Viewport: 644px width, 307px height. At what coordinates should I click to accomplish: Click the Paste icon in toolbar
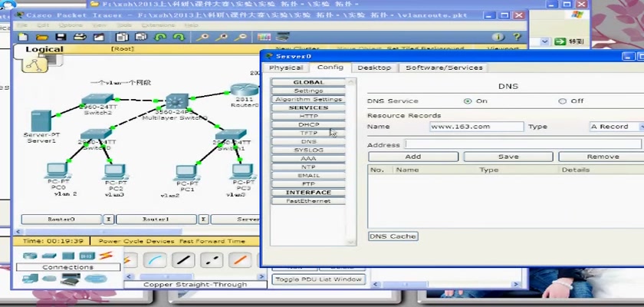pyautogui.click(x=141, y=37)
